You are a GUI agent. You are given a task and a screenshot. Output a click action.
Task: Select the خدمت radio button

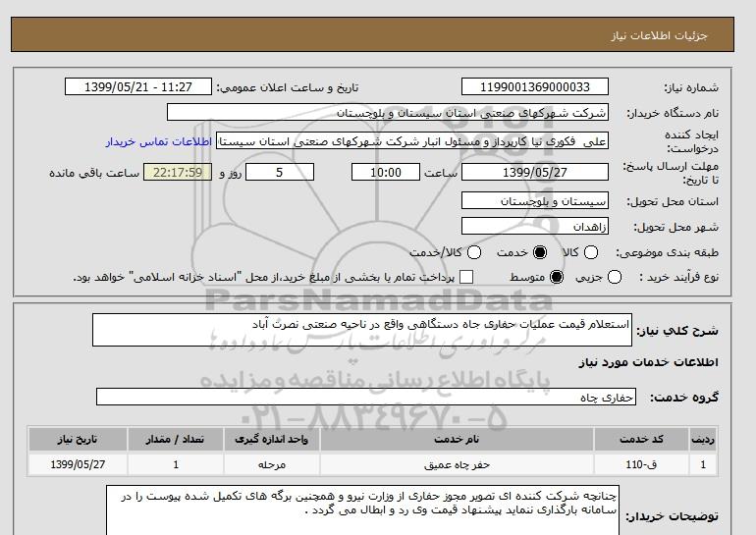(540, 252)
